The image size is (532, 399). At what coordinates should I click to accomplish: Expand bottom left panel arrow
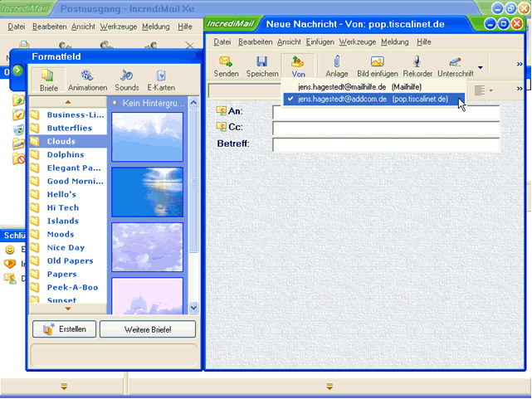(64, 386)
